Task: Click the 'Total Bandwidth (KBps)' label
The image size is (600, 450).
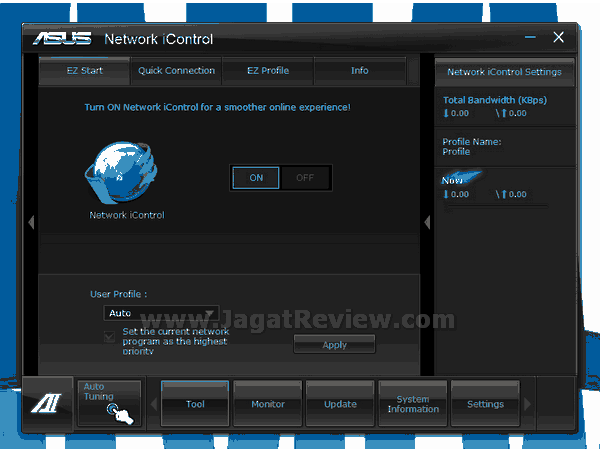Action: [x=495, y=100]
